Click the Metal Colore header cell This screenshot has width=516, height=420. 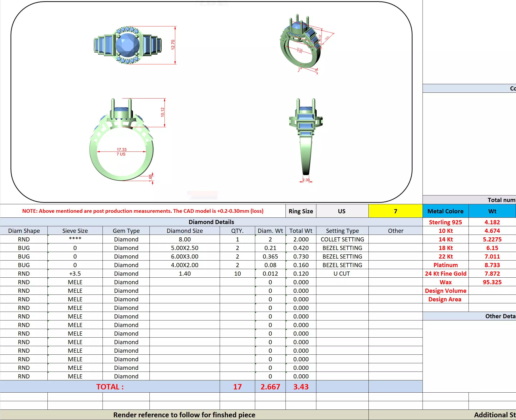pos(445,211)
